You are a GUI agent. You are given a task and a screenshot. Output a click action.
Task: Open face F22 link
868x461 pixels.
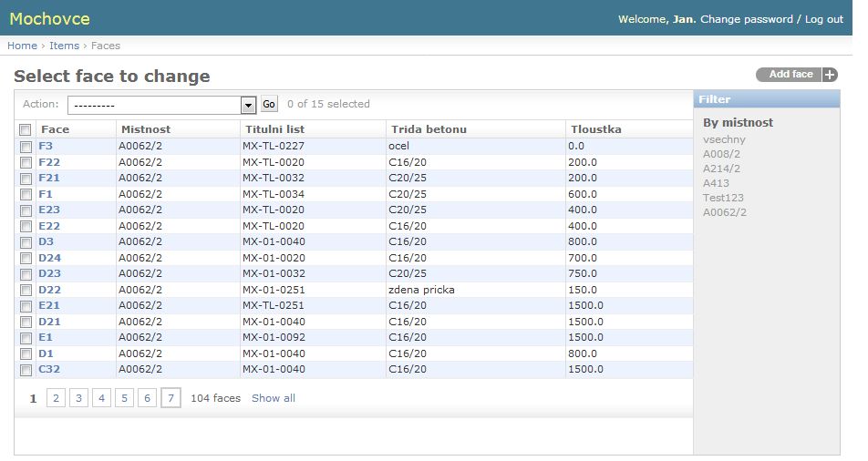tap(49, 162)
